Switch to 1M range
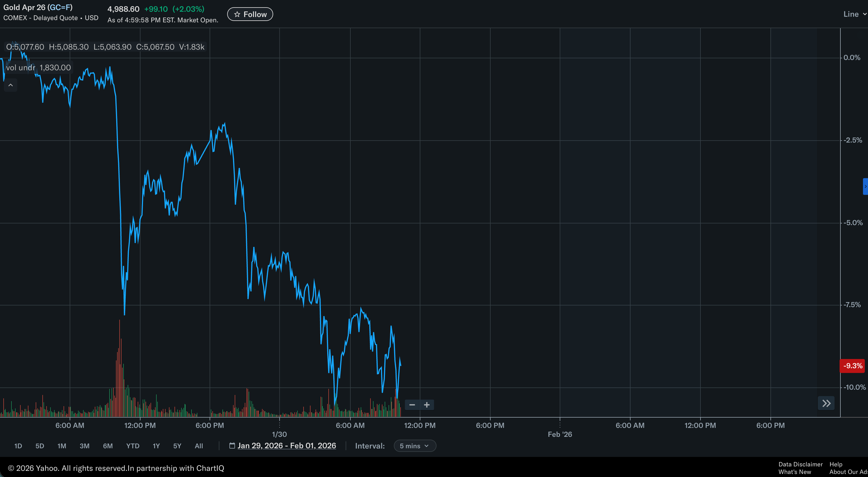Image resolution: width=868 pixels, height=477 pixels. [x=62, y=446]
